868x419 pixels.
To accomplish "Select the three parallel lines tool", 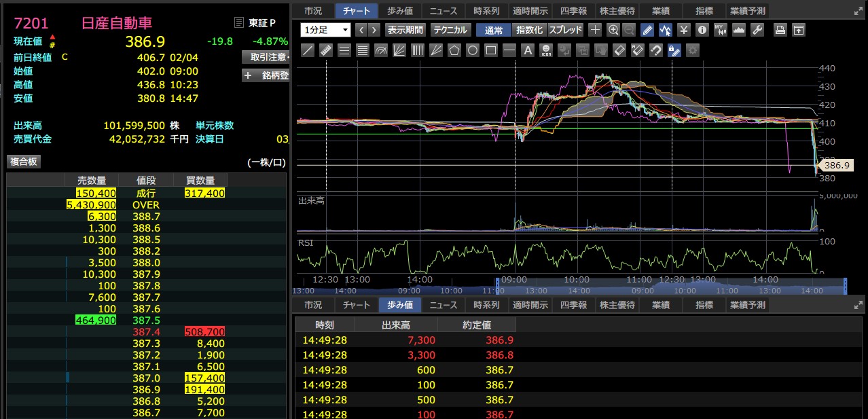I will click(x=344, y=50).
